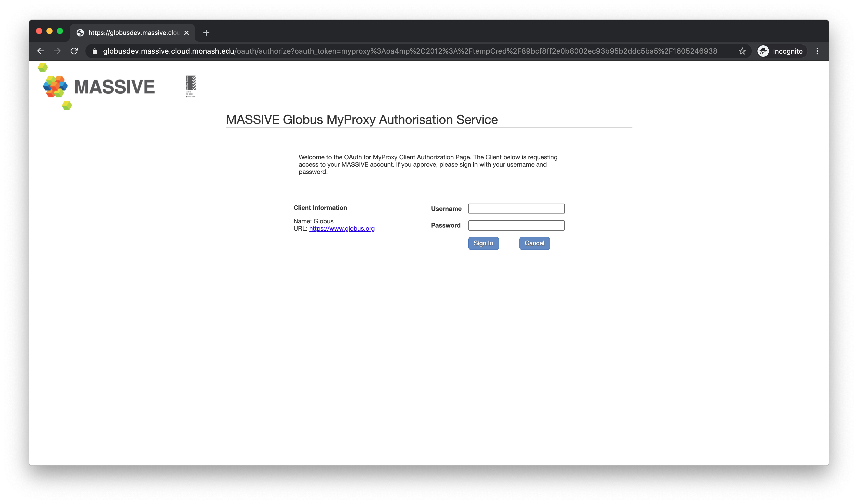Click the MASSIVE Globus MyProxy Authorisation Service heading
This screenshot has width=858, height=504.
coord(362,120)
